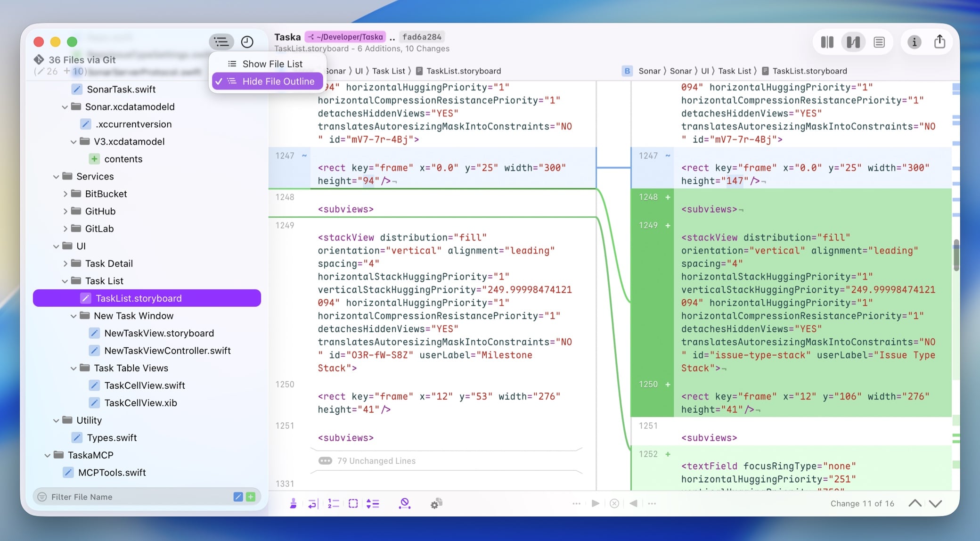Click the line wrap icon in bottom toolbar
Screen dimensions: 980x541
313,504
